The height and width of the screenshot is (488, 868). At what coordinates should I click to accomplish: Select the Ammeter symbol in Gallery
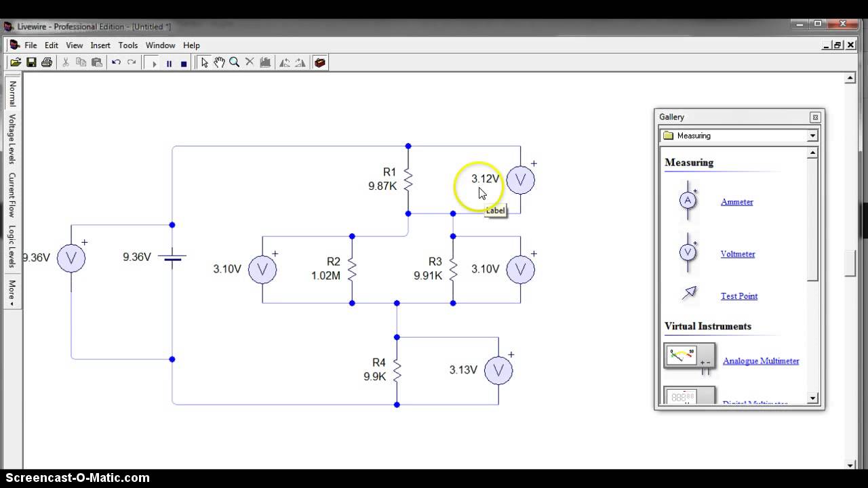point(688,201)
